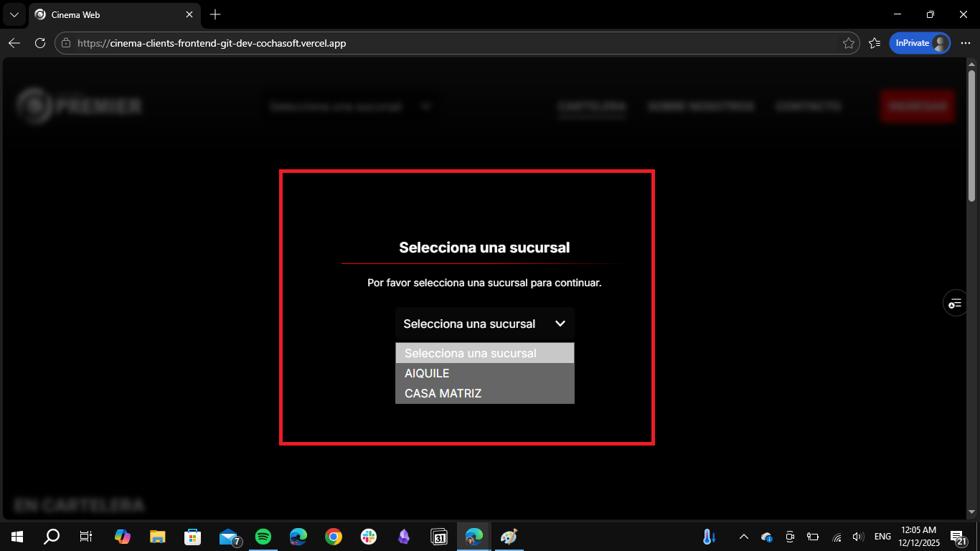Expand hidden icons in the system tray

[x=743, y=536]
